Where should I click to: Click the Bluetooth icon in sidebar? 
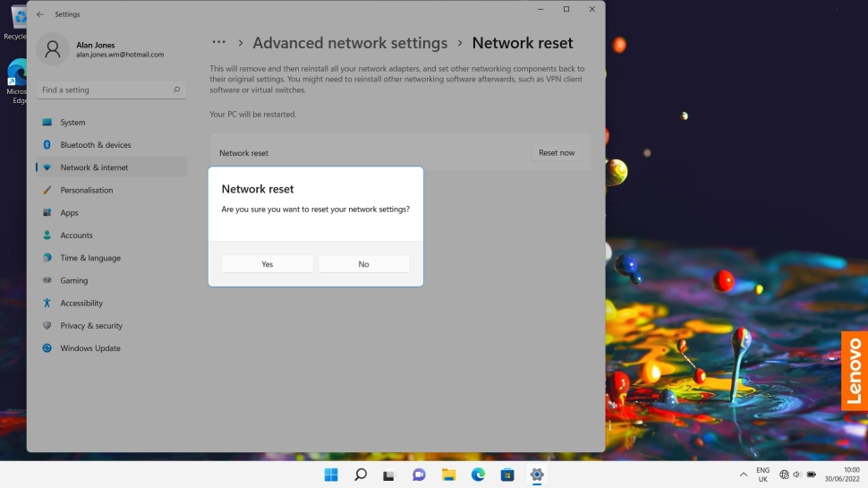47,144
